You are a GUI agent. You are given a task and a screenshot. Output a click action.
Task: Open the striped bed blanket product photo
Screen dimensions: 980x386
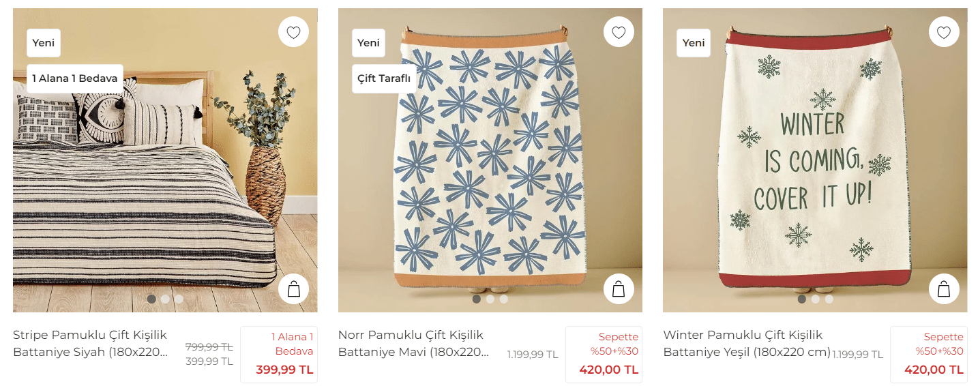(165, 191)
